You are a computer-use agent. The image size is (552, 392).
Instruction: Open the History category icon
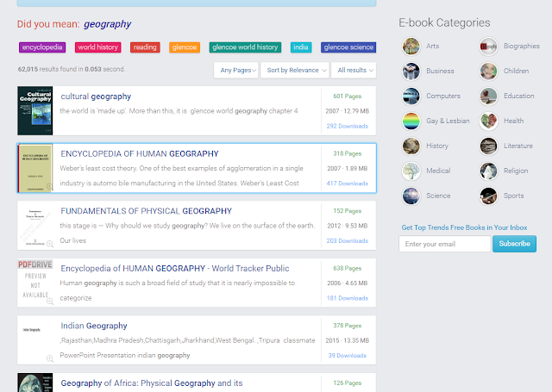411,146
